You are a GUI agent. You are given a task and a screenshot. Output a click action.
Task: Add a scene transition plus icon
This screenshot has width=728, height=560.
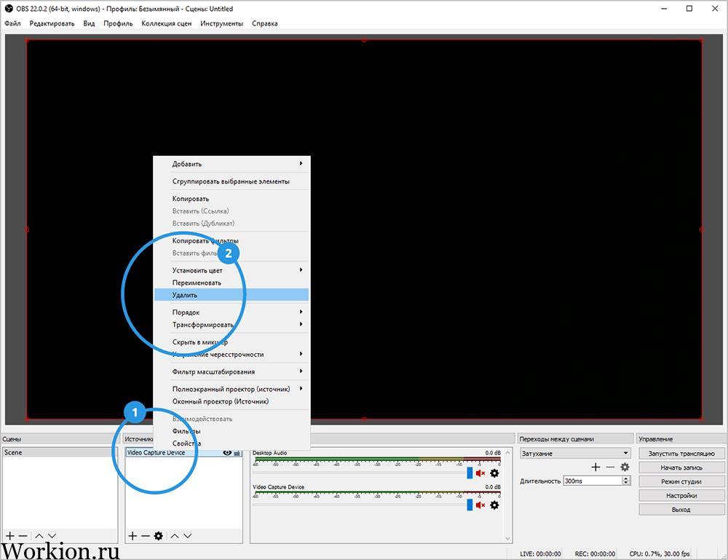[596, 467]
